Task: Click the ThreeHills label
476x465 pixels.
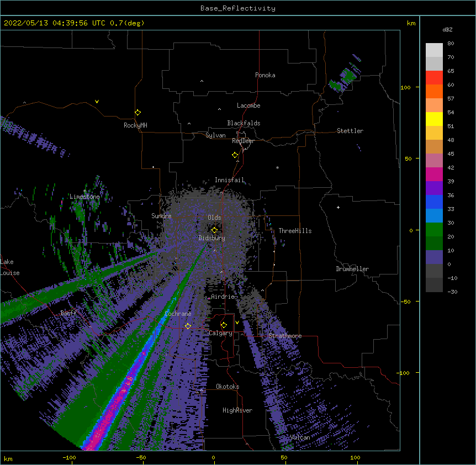Action: [295, 231]
